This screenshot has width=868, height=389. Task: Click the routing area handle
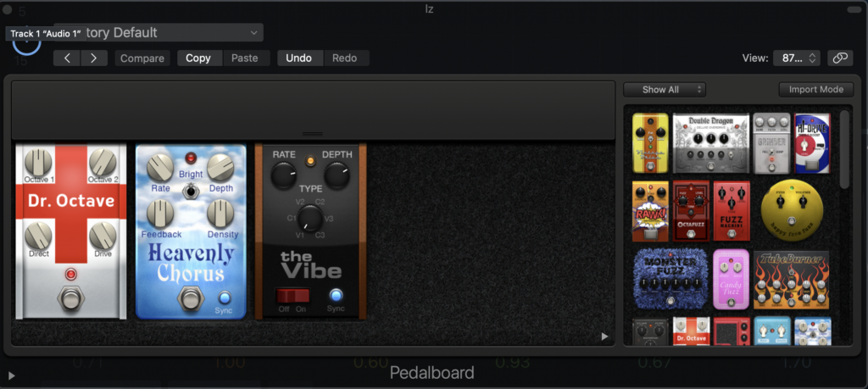pos(312,134)
